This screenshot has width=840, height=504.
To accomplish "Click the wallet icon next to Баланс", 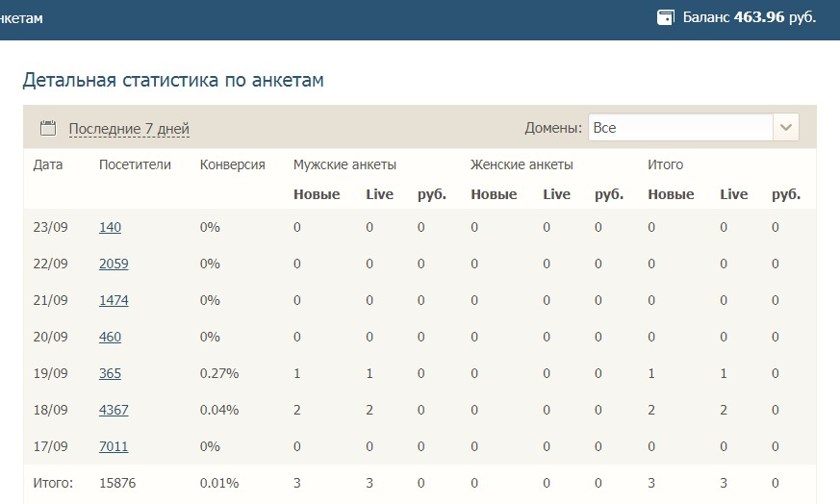I will click(665, 17).
